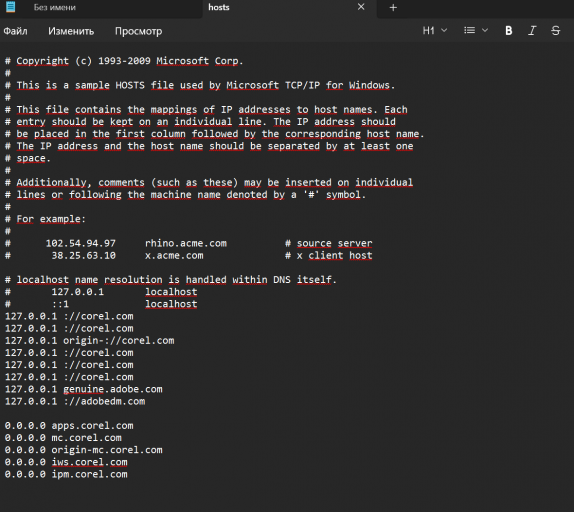Click the '# x client host' comment

coord(328,255)
